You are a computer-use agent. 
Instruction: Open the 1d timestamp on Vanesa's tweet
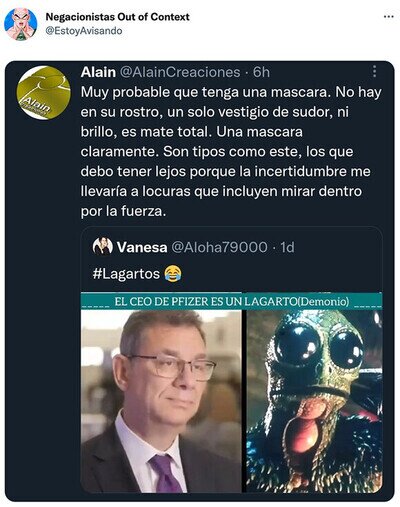click(x=287, y=247)
